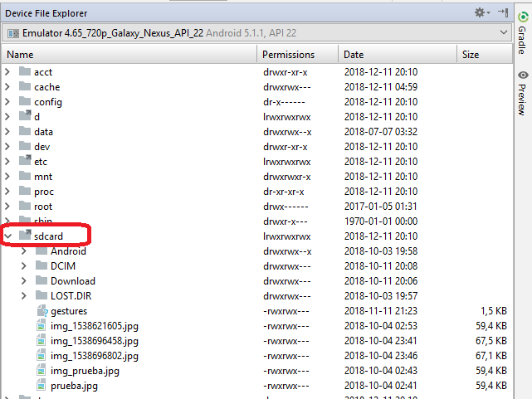
Task: Open the Preview side tab
Action: (x=521, y=93)
